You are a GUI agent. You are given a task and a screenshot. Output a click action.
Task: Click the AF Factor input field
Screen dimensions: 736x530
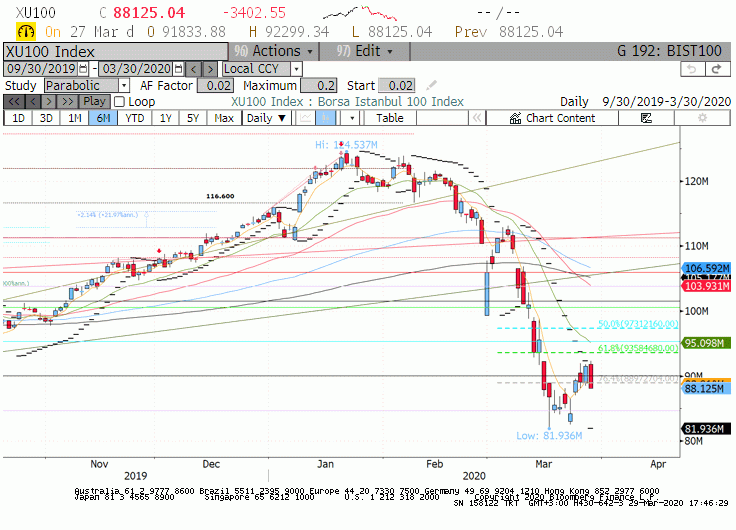(215, 85)
